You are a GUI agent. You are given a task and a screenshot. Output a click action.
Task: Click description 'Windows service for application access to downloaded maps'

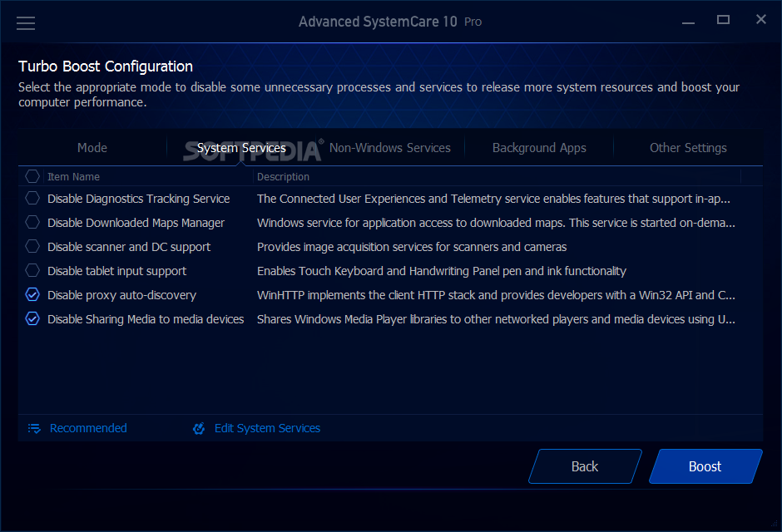pyautogui.click(x=496, y=223)
